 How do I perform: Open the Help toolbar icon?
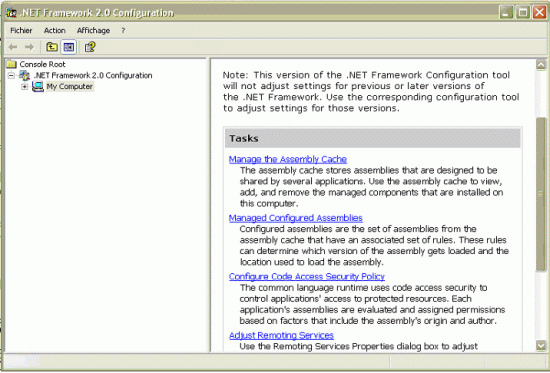(90, 47)
